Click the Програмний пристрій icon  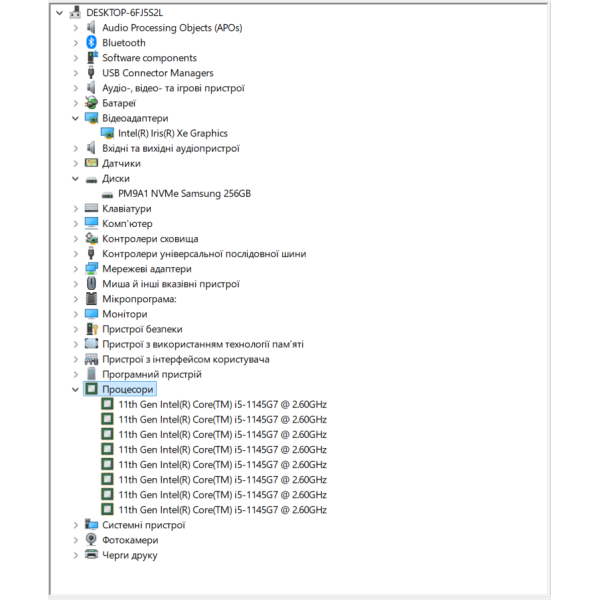pos(91,374)
